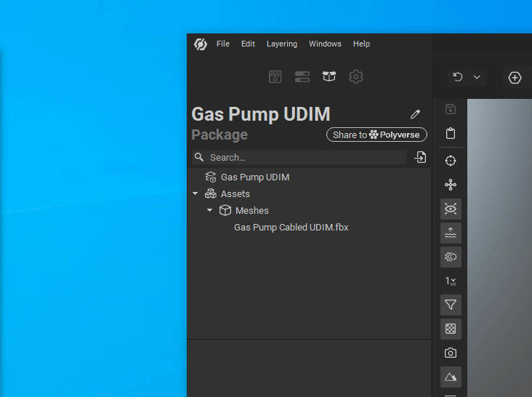Click the Gas Pump UDIM project title

261,114
